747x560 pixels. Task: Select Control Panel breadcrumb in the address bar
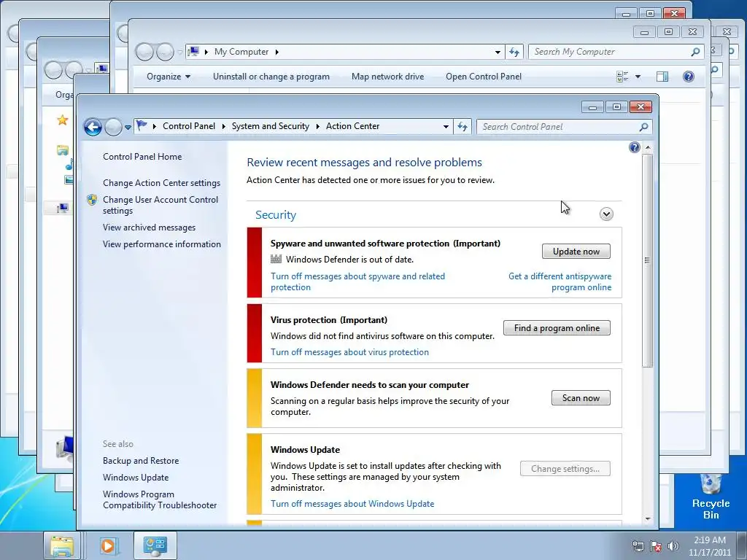(x=189, y=126)
